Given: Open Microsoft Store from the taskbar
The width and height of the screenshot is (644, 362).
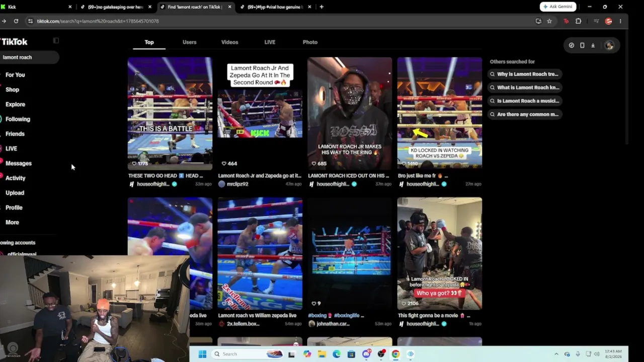Looking at the screenshot, I should 351,354.
